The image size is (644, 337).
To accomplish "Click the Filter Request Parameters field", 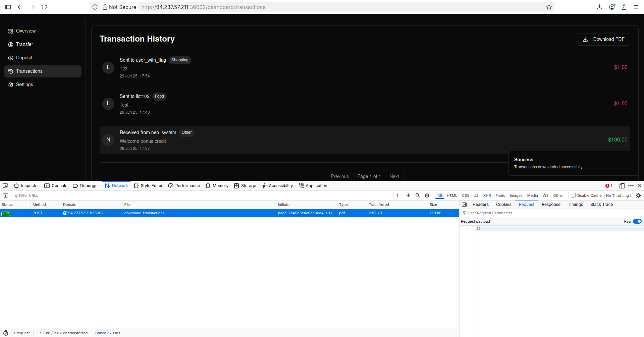I will point(552,213).
